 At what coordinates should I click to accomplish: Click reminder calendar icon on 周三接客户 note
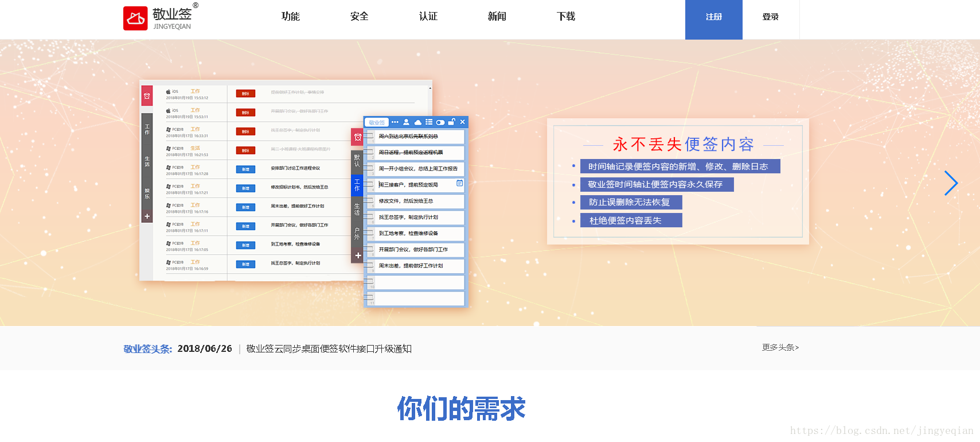pyautogui.click(x=459, y=183)
